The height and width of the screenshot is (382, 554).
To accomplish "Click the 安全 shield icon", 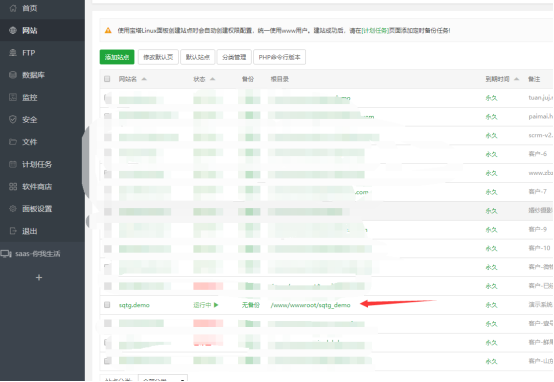I will point(13,119).
